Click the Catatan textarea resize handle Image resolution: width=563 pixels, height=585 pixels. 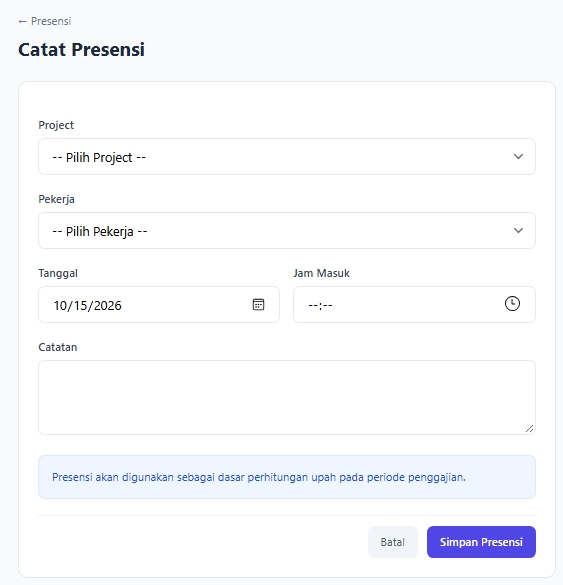point(529,429)
